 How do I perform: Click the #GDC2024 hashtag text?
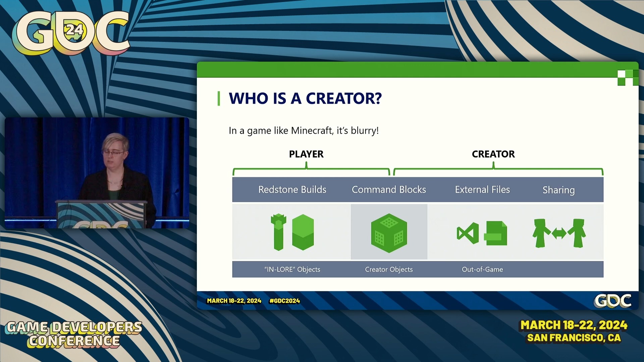(284, 301)
